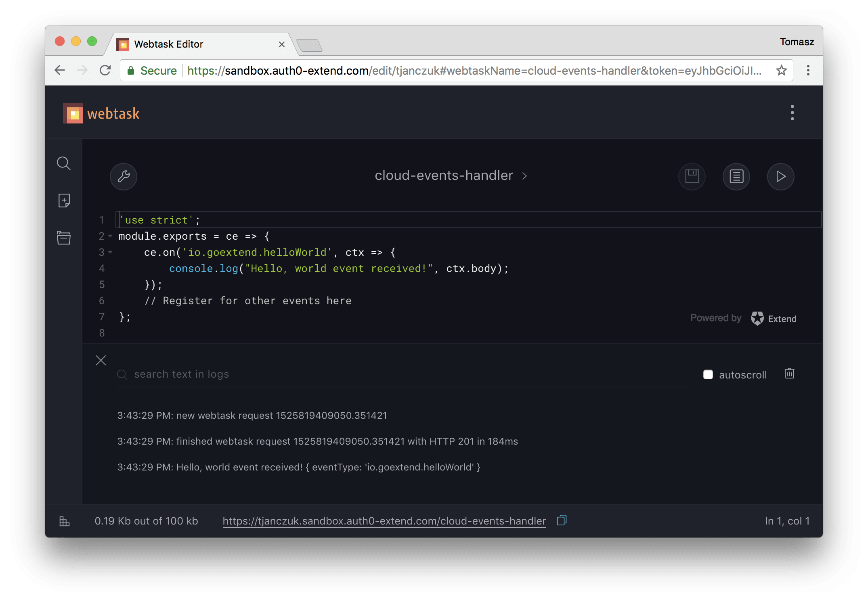
Task: Close the Webtask Editor tab
Action: (x=282, y=44)
